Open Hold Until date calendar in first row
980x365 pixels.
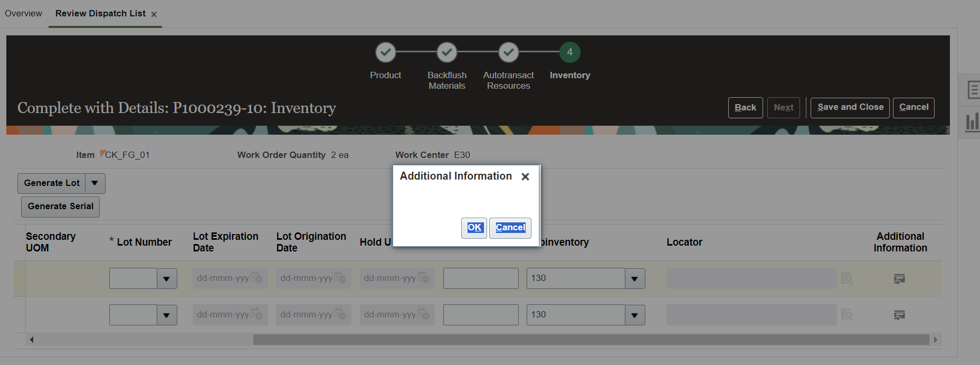[x=423, y=278]
